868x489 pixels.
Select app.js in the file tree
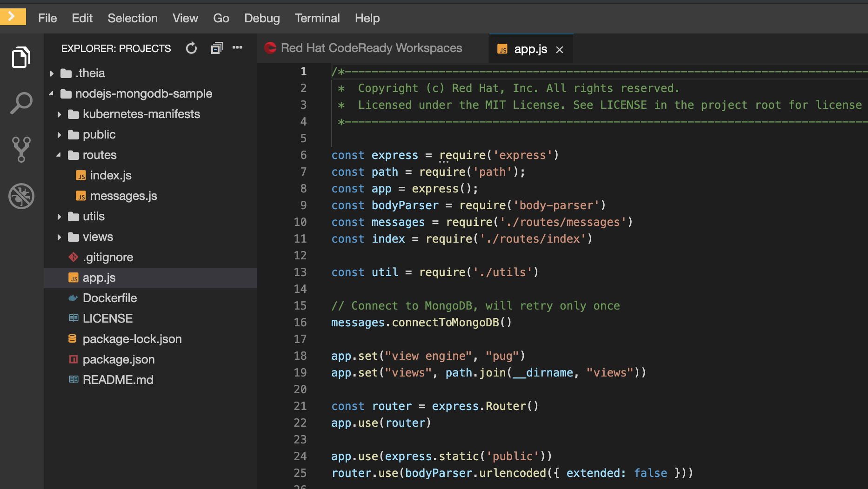click(150, 278)
